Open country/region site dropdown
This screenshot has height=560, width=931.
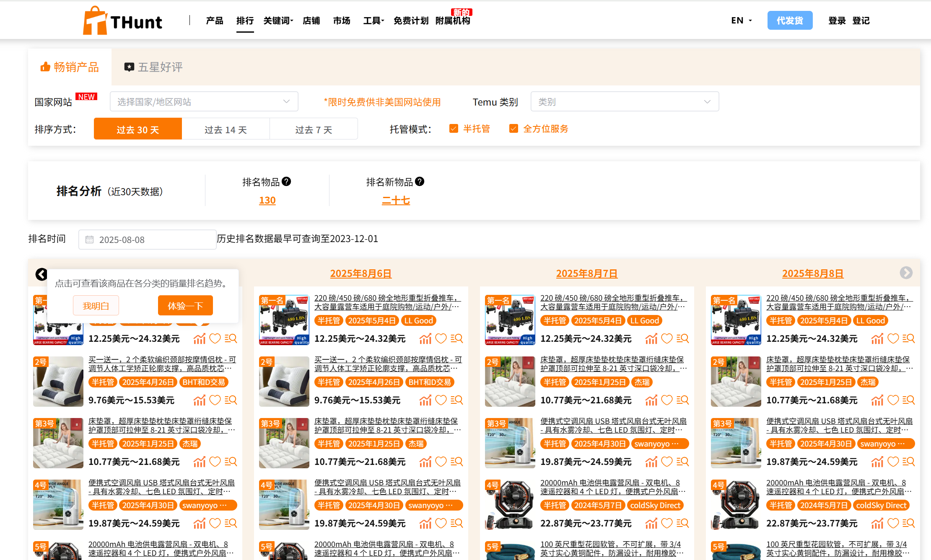pos(204,102)
